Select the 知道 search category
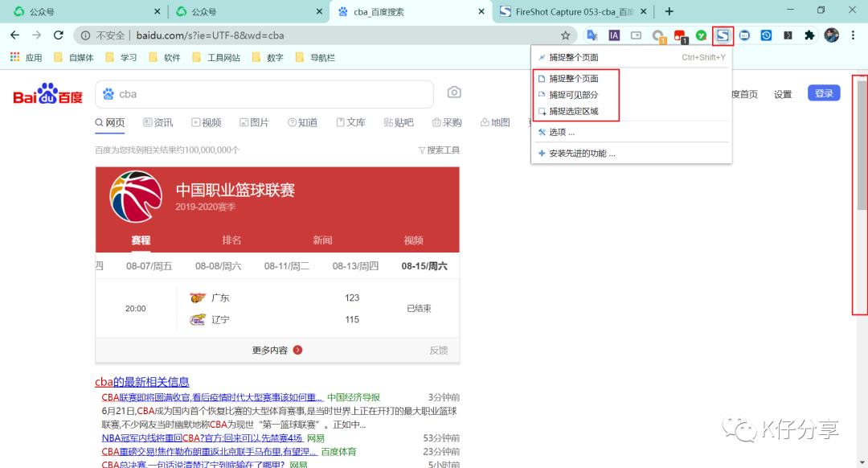Screen dimensions: 868x468 pyautogui.click(x=303, y=122)
